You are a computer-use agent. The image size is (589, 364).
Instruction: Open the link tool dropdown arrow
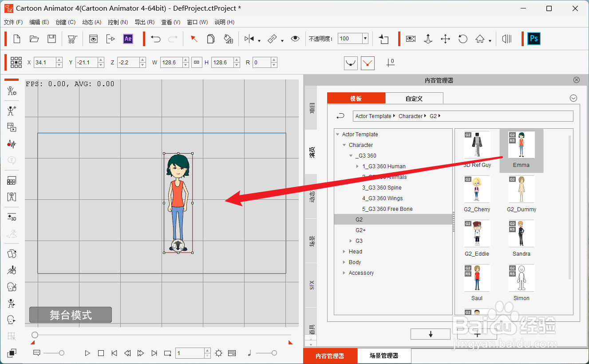point(282,41)
